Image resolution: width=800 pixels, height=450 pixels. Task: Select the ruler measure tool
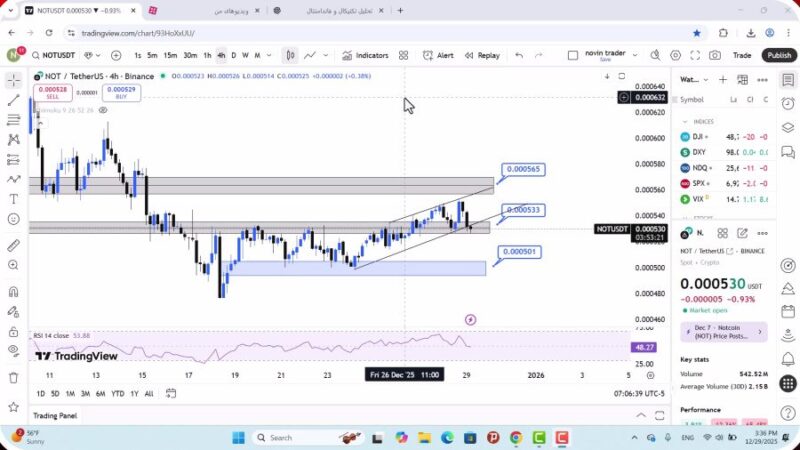13,245
